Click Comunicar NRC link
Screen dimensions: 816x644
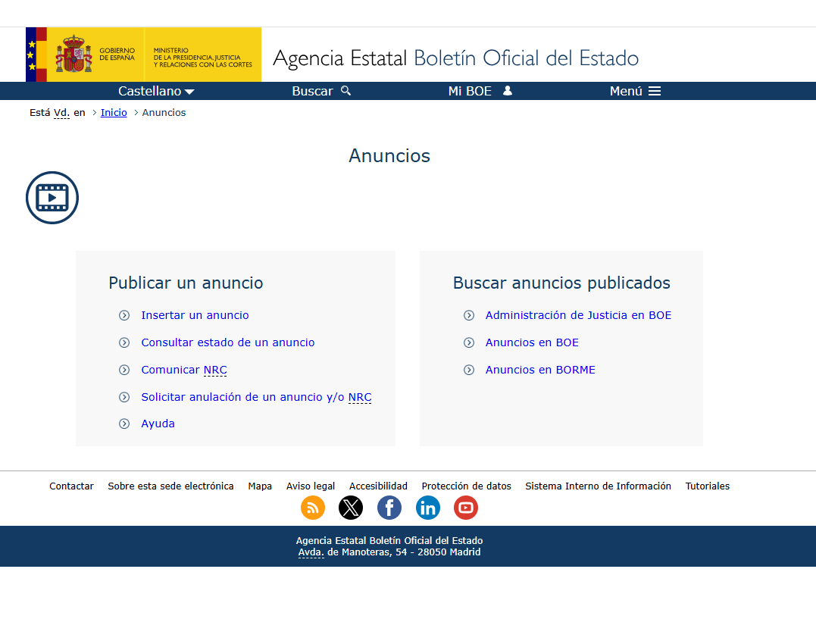184,370
